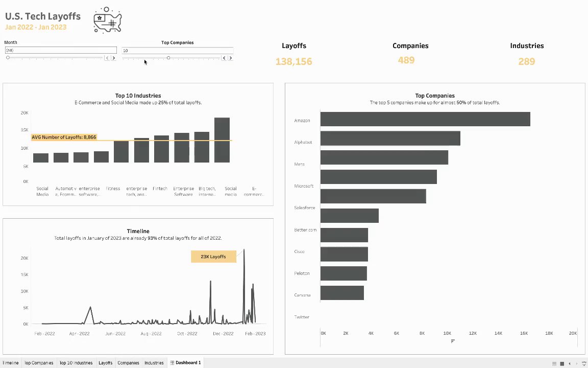The image size is (588, 368).
Task: Click the Top Companies parameter decrease arrow
Action: click(224, 58)
